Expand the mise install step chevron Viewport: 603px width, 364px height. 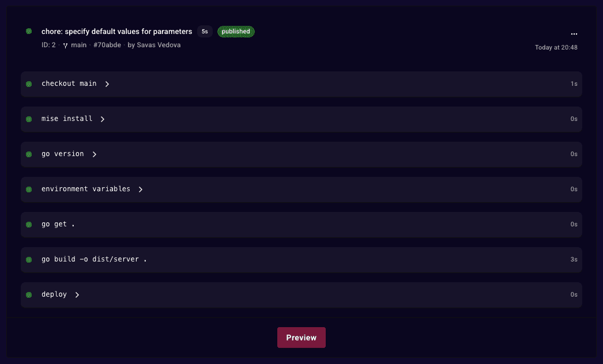[x=103, y=119]
